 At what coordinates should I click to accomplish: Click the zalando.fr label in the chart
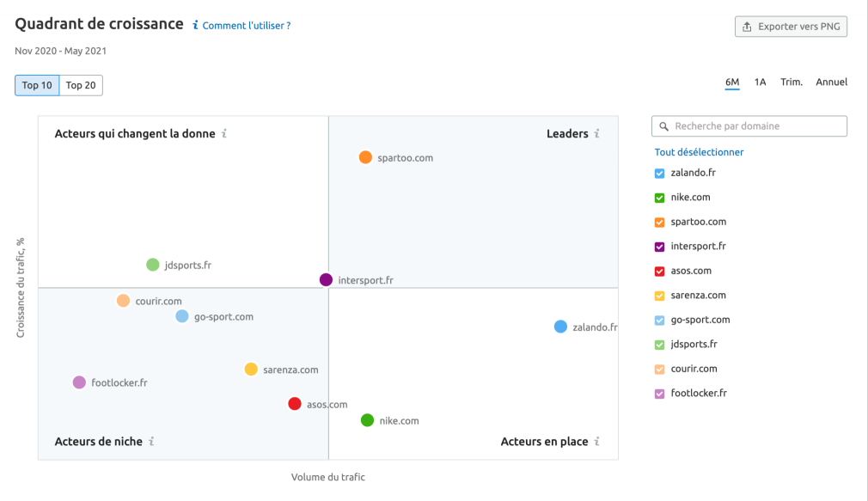(x=595, y=327)
